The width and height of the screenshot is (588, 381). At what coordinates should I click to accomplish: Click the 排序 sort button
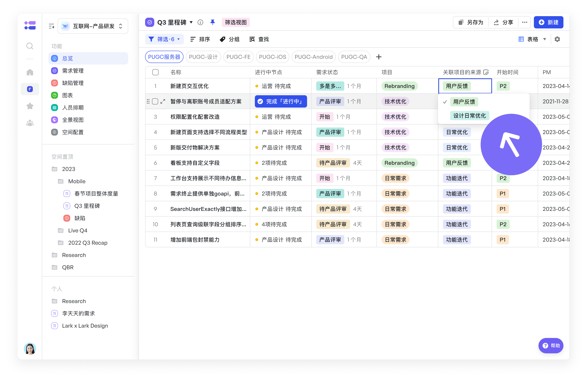(200, 39)
